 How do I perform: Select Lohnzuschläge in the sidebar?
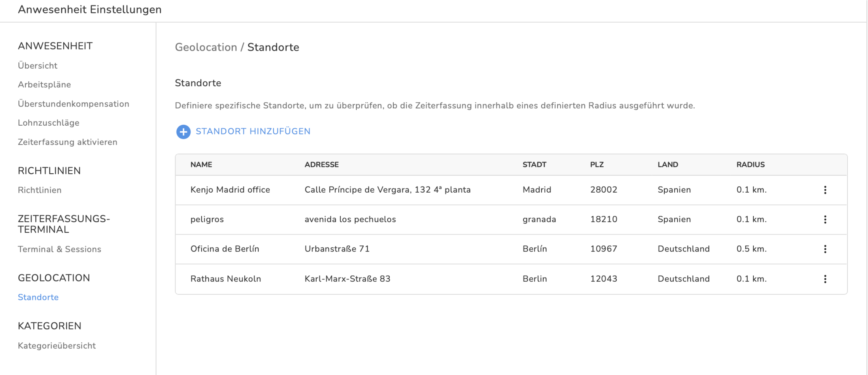click(48, 123)
